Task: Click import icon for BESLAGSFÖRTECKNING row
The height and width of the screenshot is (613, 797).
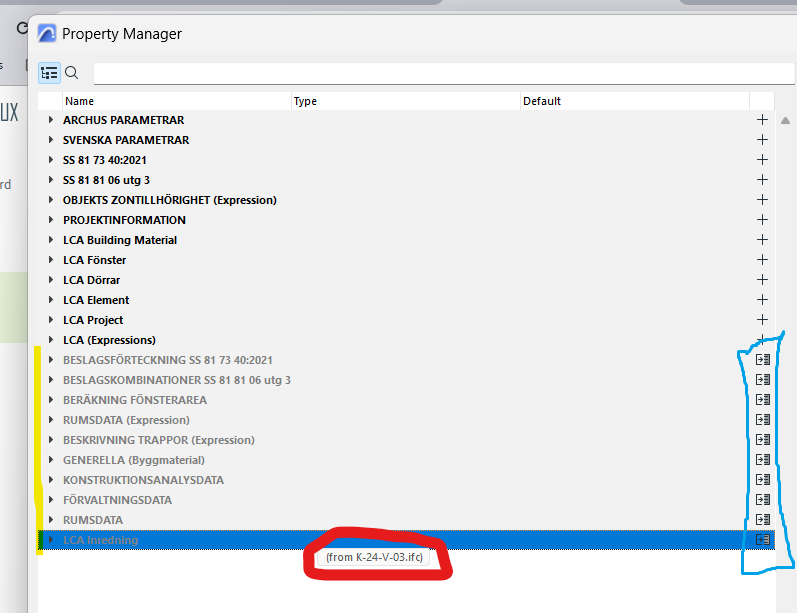Action: point(763,360)
